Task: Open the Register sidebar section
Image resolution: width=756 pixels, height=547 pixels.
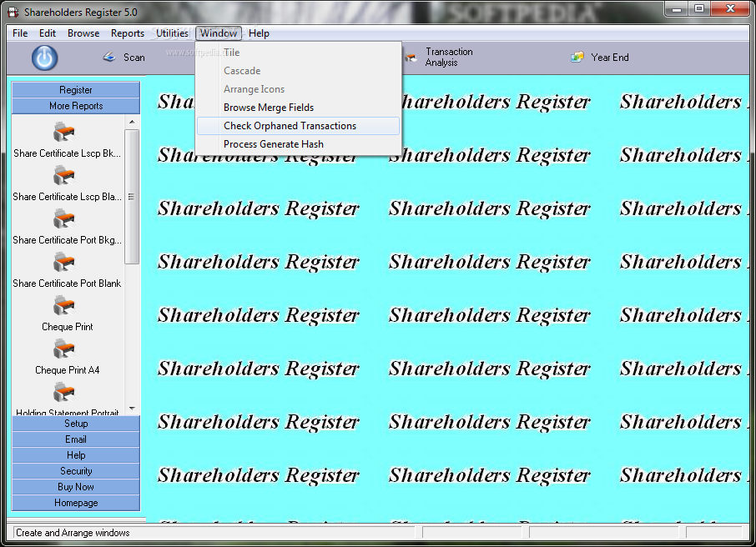Action: click(76, 90)
